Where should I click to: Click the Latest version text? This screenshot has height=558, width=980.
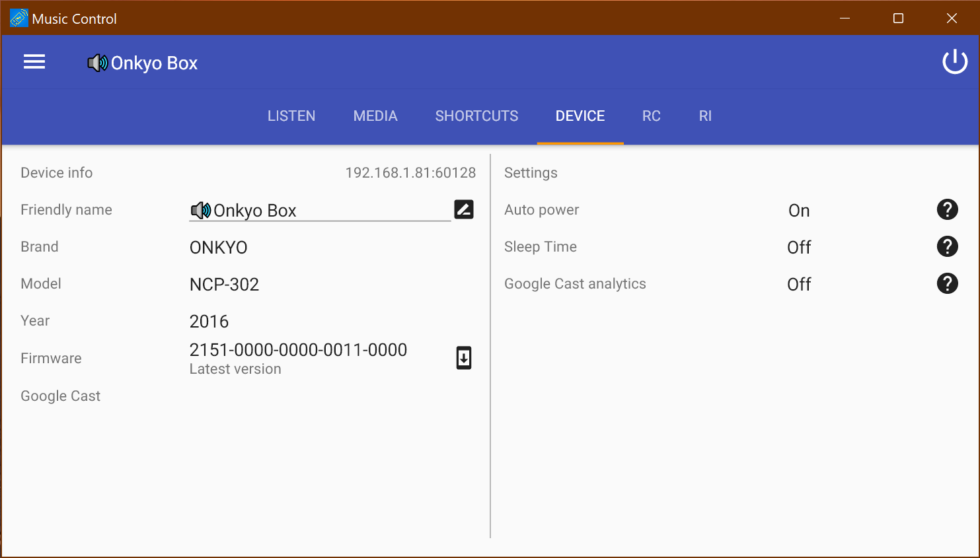pyautogui.click(x=235, y=369)
